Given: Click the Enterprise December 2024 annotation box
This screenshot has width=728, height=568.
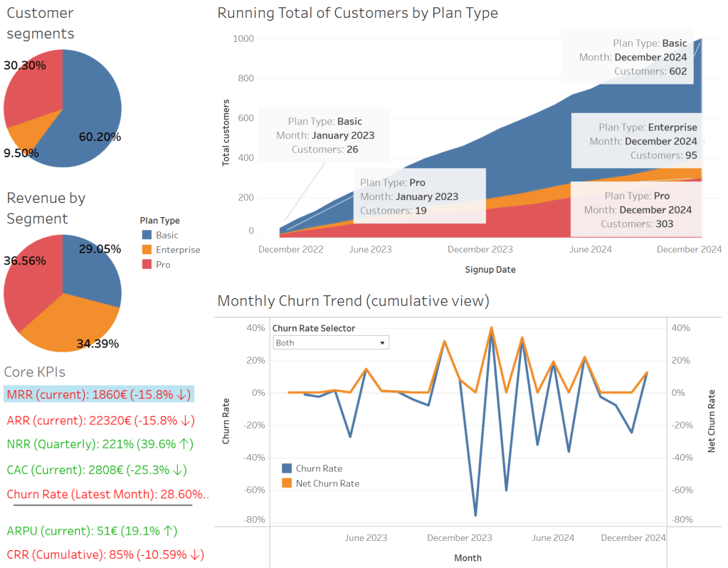Looking at the screenshot, I should coord(648,141).
